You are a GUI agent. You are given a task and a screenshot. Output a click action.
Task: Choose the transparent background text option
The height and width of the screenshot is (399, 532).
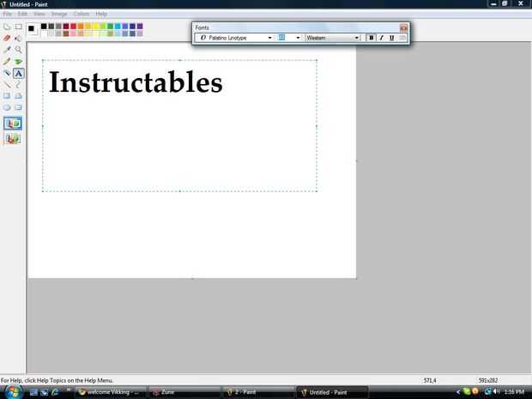pyautogui.click(x=13, y=139)
